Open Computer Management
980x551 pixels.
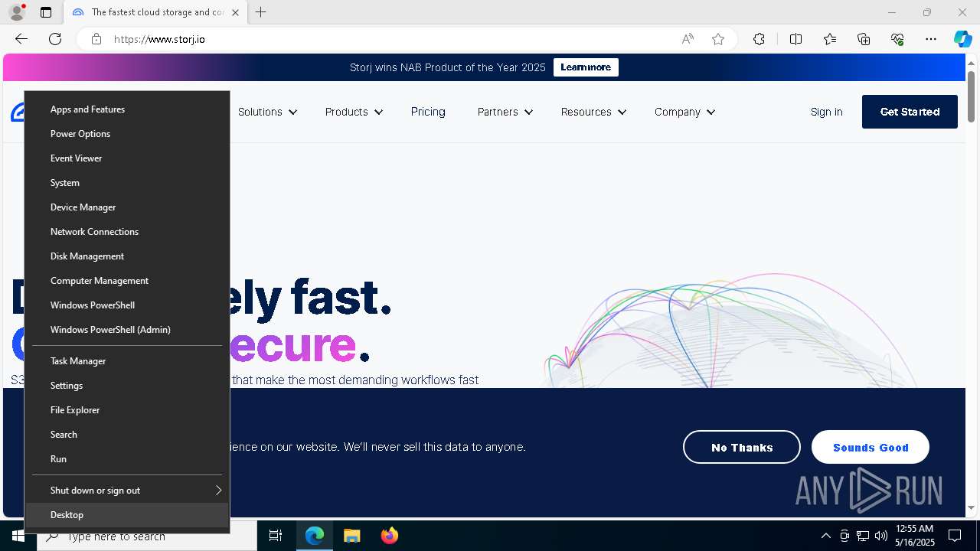click(127, 281)
